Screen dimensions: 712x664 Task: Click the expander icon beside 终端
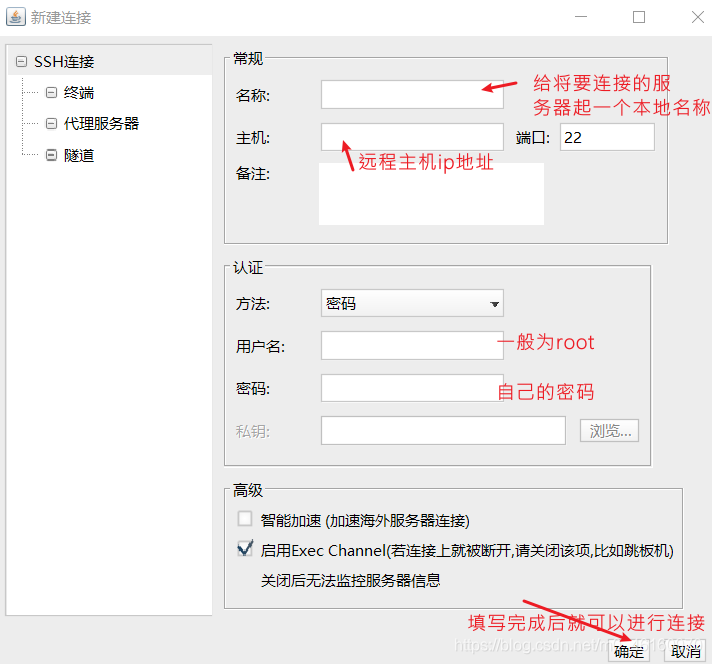51,93
